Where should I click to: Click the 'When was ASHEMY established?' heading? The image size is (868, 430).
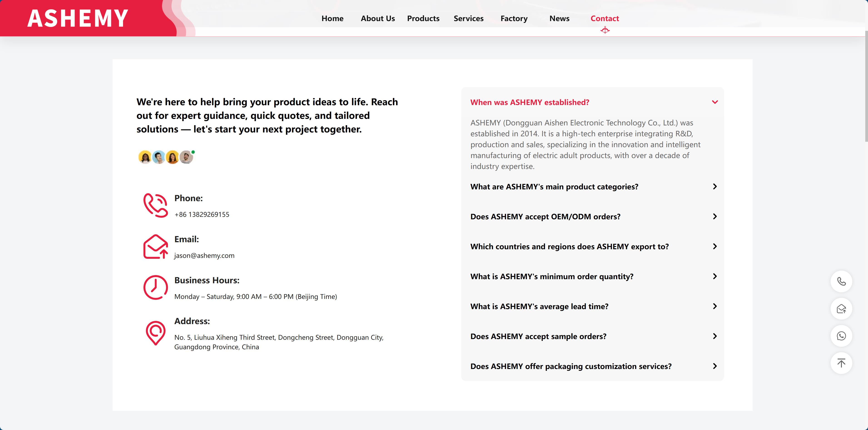[530, 102]
